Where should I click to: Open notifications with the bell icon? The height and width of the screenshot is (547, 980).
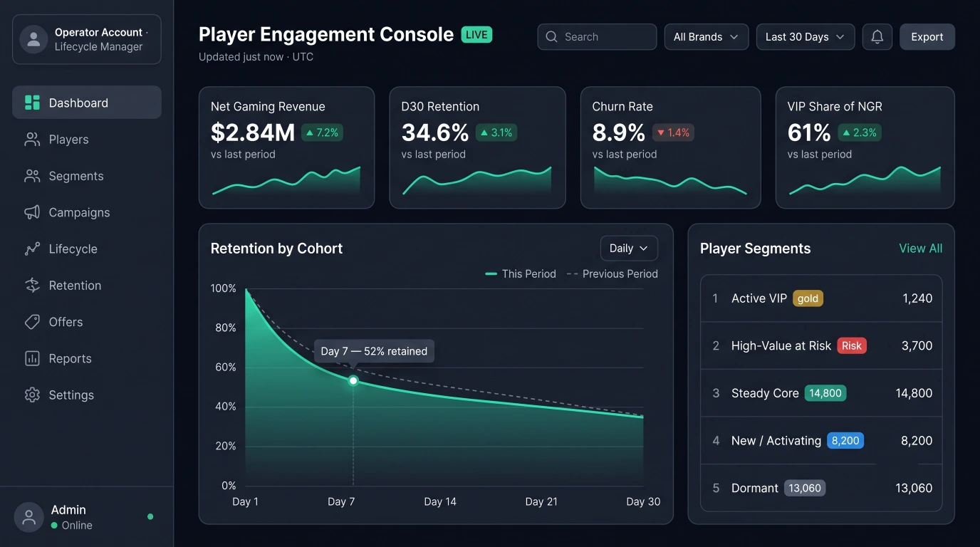point(877,37)
